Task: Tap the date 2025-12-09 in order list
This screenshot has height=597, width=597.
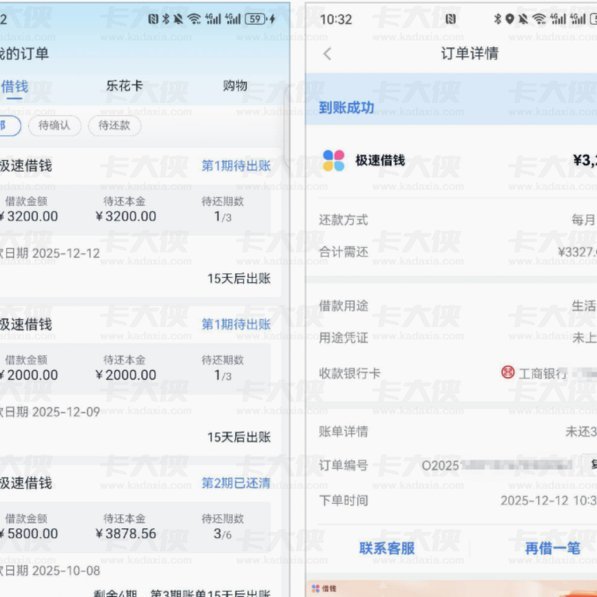Action: (66, 412)
